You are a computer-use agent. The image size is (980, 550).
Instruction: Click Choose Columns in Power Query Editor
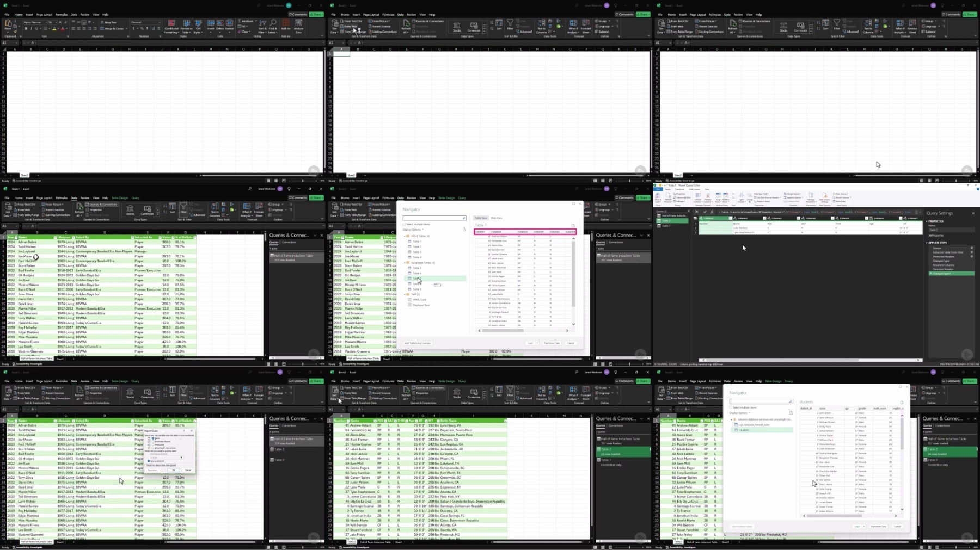click(699, 198)
